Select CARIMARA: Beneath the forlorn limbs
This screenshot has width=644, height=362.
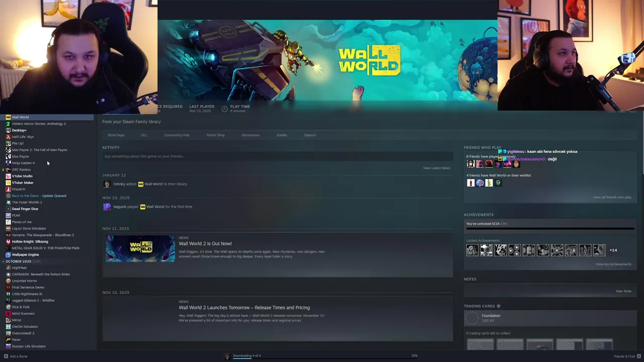pos(41,274)
